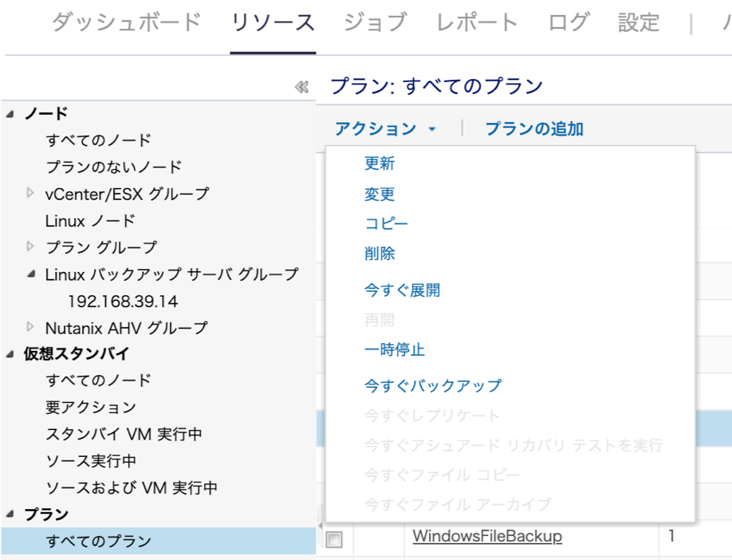Collapse the Linux バックアップ サーバ グループ node
The height and width of the screenshot is (560, 732).
tap(31, 274)
